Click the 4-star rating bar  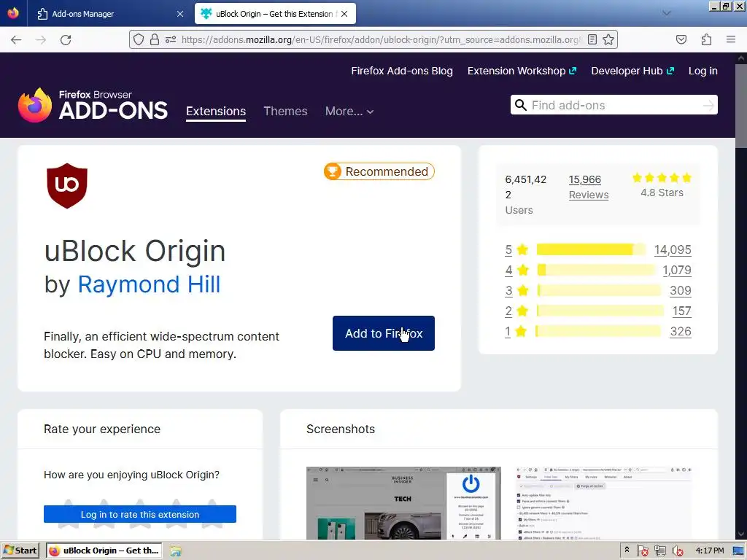point(596,270)
